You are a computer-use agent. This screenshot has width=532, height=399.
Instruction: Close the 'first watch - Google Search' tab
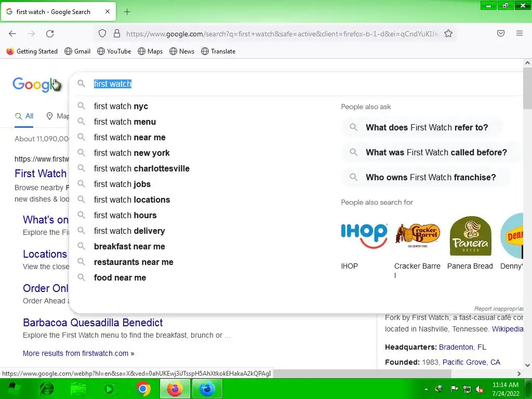pos(107,11)
